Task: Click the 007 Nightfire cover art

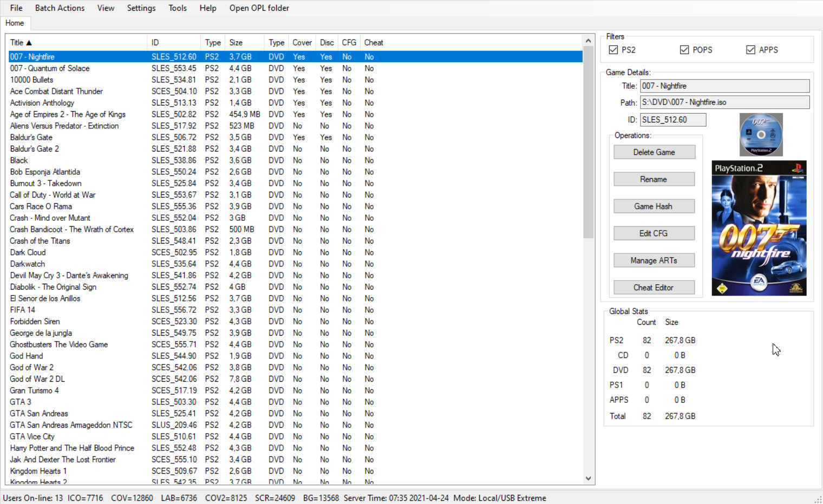Action: [759, 228]
